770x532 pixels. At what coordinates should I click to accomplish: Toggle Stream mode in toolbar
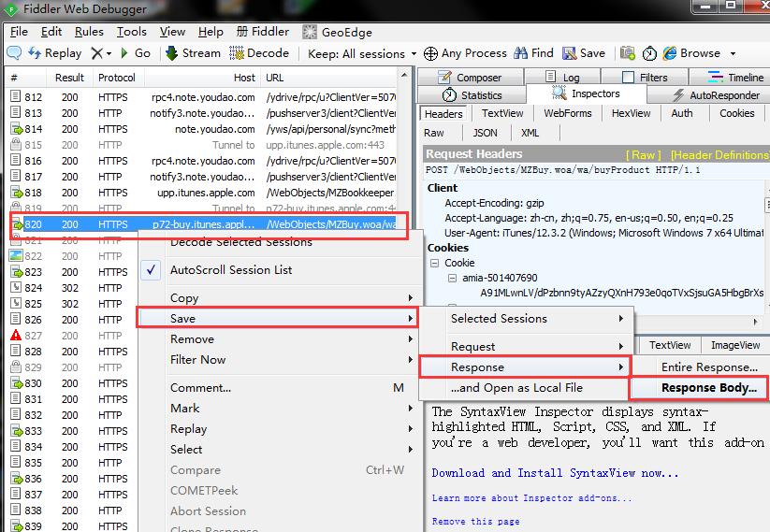(193, 53)
